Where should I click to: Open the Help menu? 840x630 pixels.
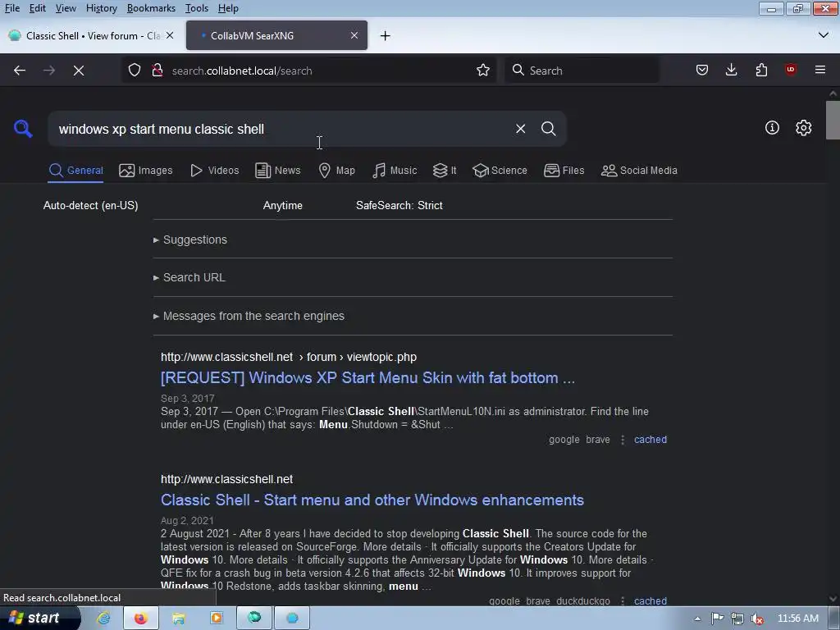[x=228, y=8]
